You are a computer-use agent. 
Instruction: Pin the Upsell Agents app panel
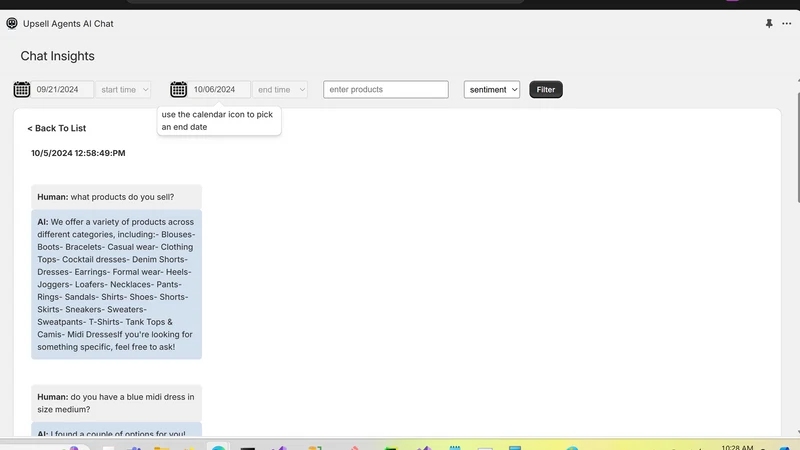tap(769, 23)
